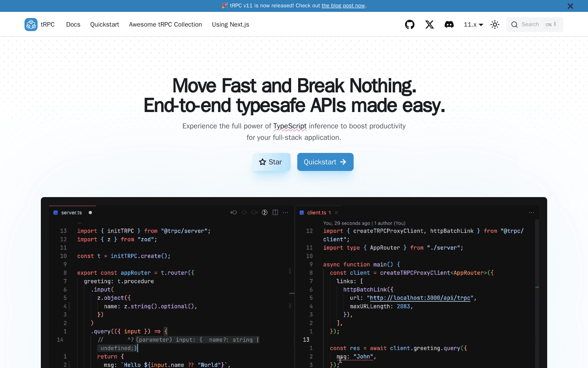Click the Quickstart button
Viewport: 588px width, 368px height.
(x=325, y=162)
